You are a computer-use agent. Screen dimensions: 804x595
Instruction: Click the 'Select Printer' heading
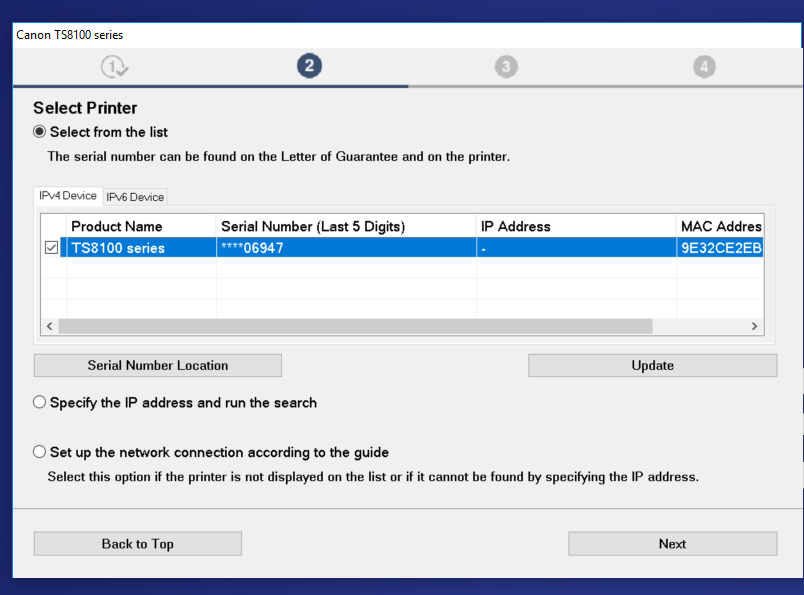[x=85, y=108]
